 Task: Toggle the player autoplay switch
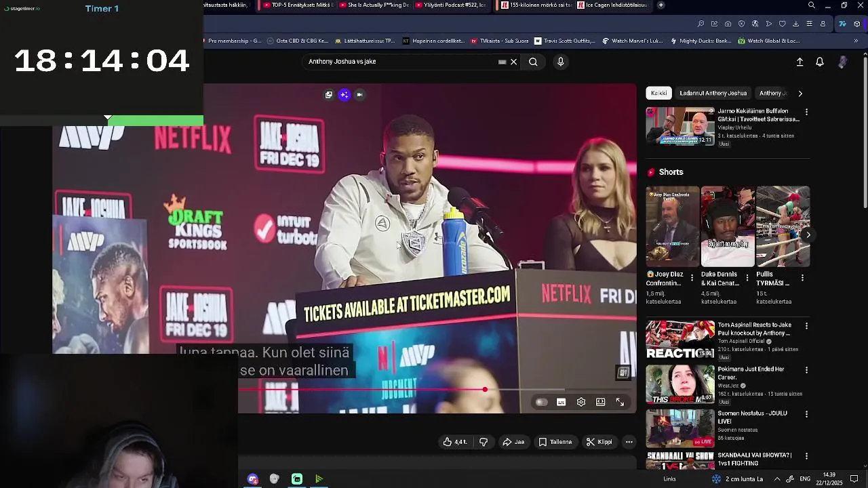tap(541, 402)
